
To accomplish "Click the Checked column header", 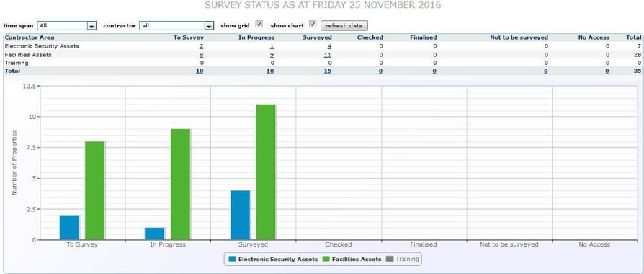I will (x=370, y=37).
